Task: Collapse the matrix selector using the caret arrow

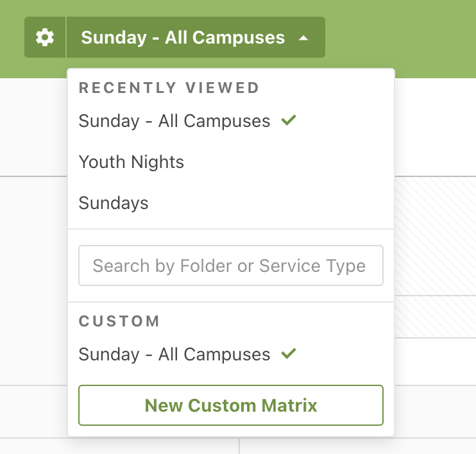Action: click(x=303, y=38)
